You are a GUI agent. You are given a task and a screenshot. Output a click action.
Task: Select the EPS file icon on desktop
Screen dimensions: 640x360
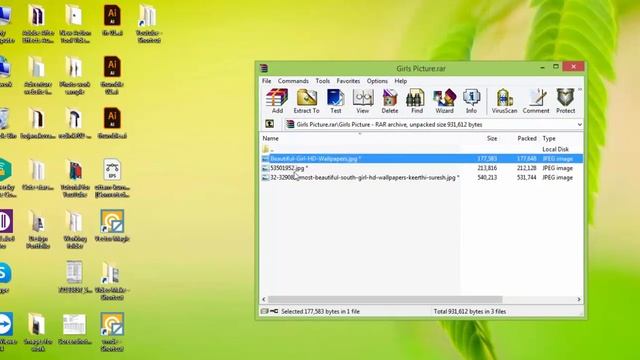point(112,169)
